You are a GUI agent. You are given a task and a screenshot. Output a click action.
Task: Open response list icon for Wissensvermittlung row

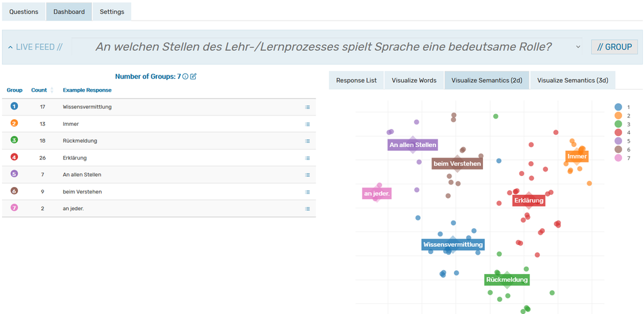point(308,107)
